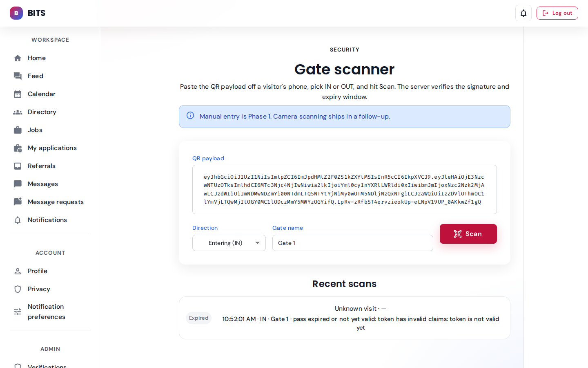588x368 pixels.
Task: Click the Jobs briefcase icon
Action: (x=18, y=130)
